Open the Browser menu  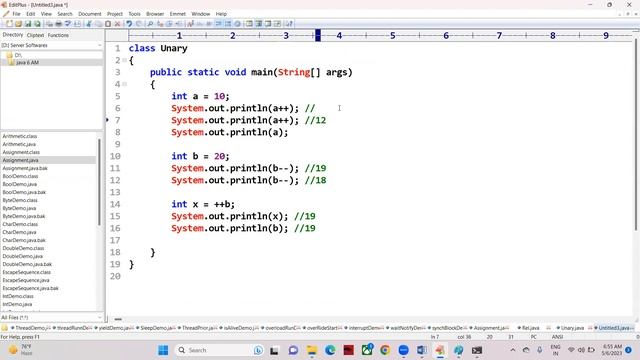point(155,14)
